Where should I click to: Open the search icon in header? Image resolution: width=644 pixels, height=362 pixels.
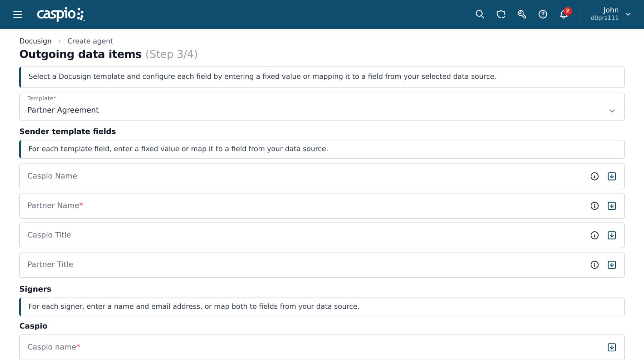[x=480, y=14]
